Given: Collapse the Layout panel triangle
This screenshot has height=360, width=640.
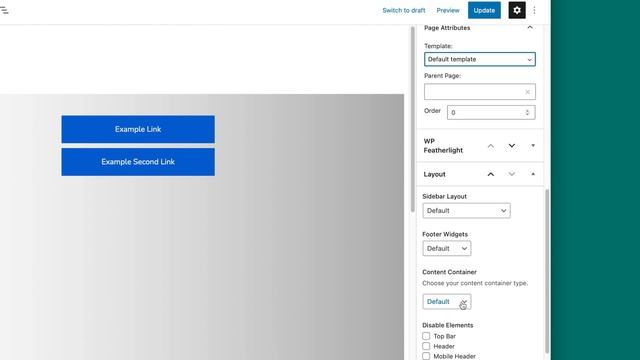Looking at the screenshot, I should (533, 174).
